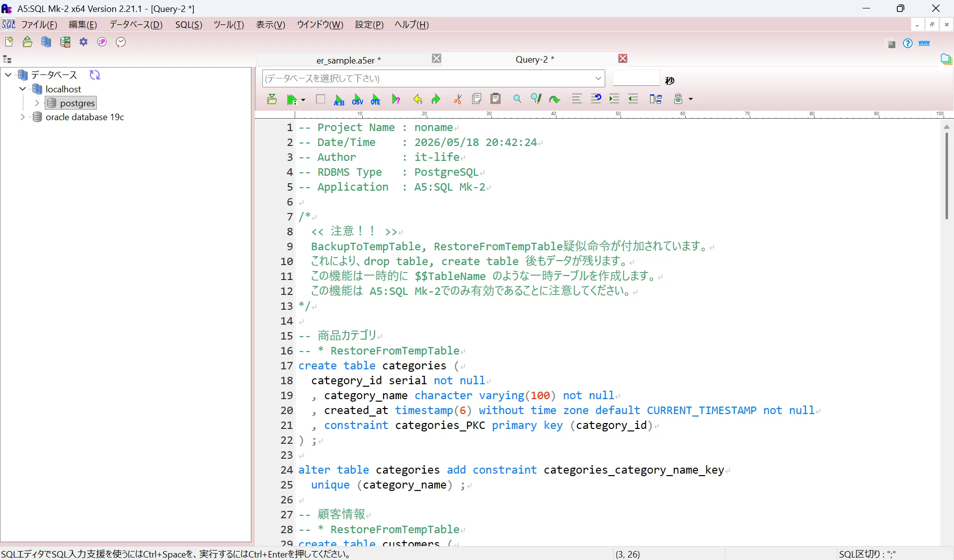Viewport: 954px width, 560px height.
Task: Open the dropdown arrow next to the run SQL icon
Action: click(x=303, y=100)
